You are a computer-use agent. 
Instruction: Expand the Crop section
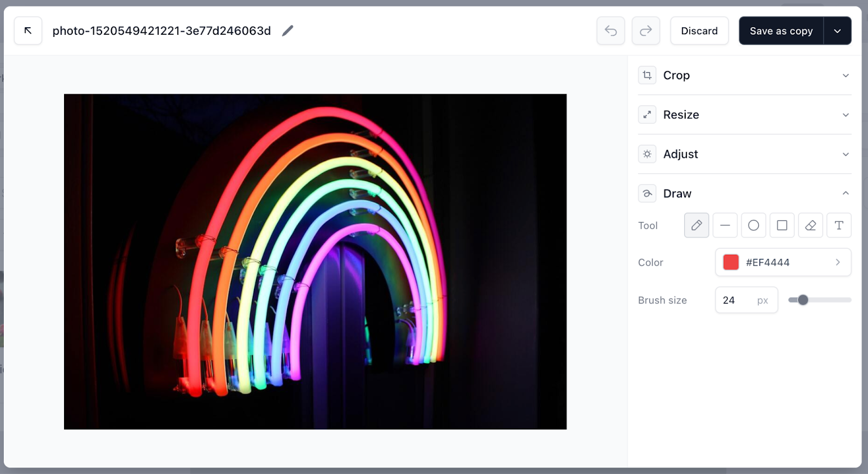[x=744, y=75]
